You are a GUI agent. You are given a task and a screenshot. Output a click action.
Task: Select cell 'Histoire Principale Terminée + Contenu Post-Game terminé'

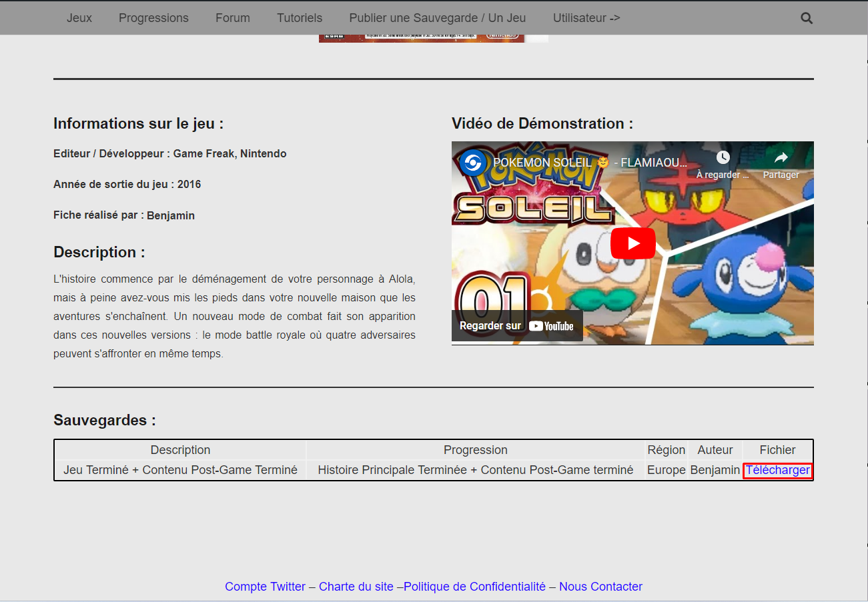(x=476, y=470)
